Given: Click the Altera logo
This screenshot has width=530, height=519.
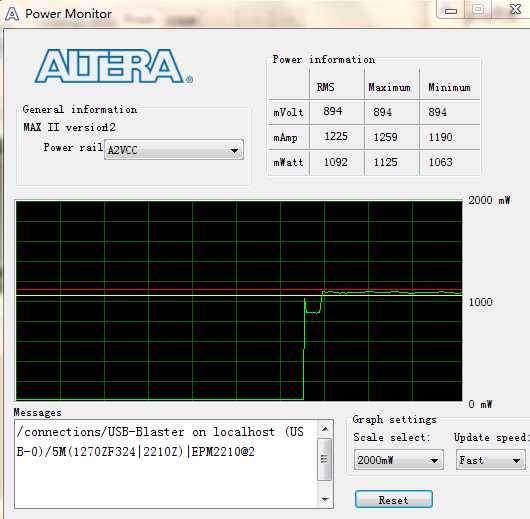Looking at the screenshot, I should click(114, 66).
